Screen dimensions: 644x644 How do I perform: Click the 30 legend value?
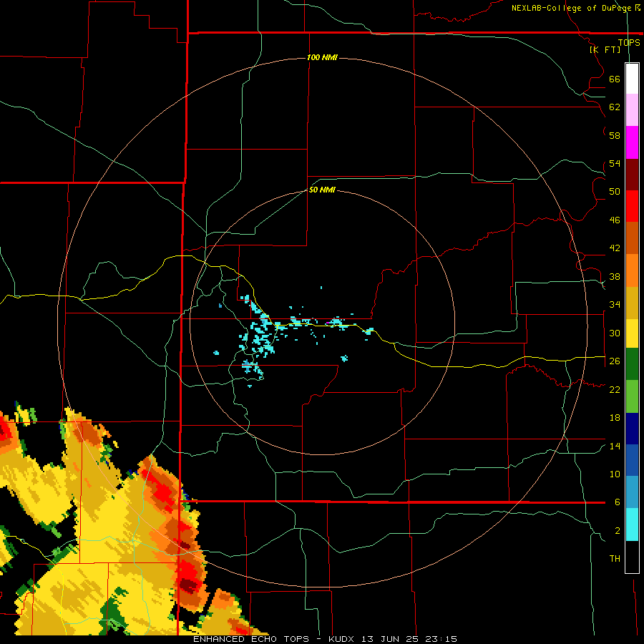[615, 333]
